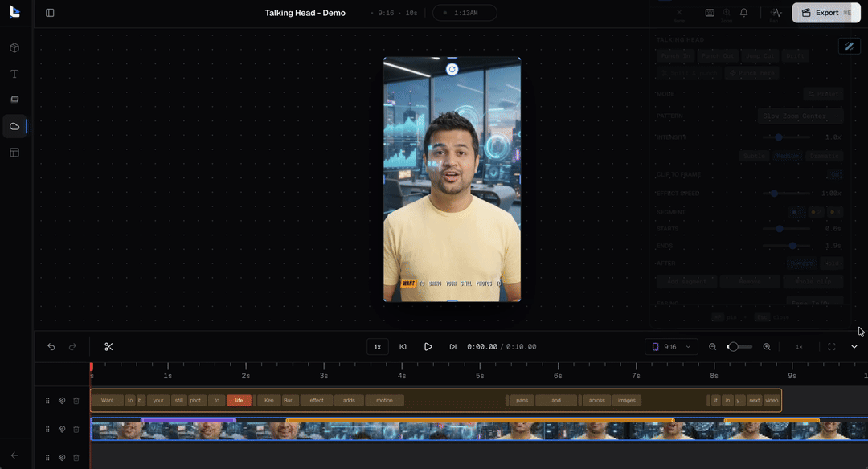Redo the last undone action
868x469 pixels.
click(72, 347)
